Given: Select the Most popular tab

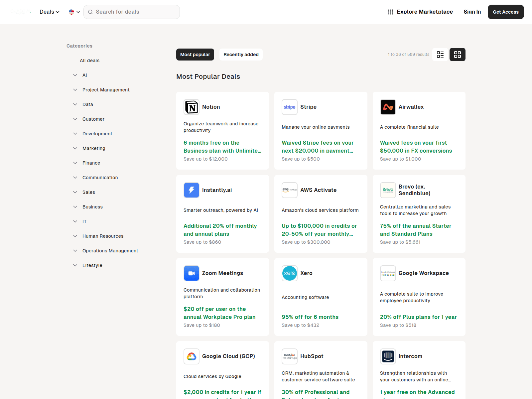Looking at the screenshot, I should (x=195, y=55).
